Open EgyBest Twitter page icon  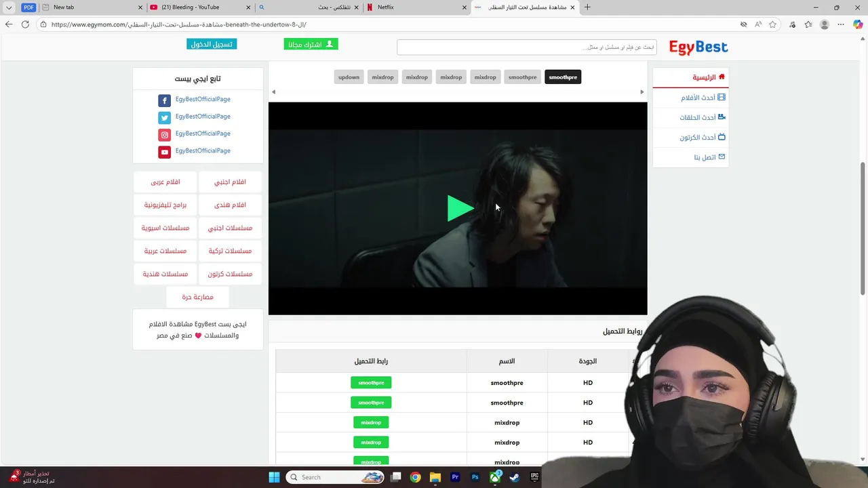point(164,118)
